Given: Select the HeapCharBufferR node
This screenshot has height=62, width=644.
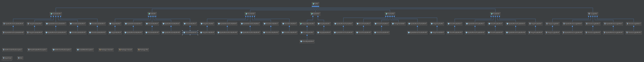Looking at the screenshot, I should 437,33.
